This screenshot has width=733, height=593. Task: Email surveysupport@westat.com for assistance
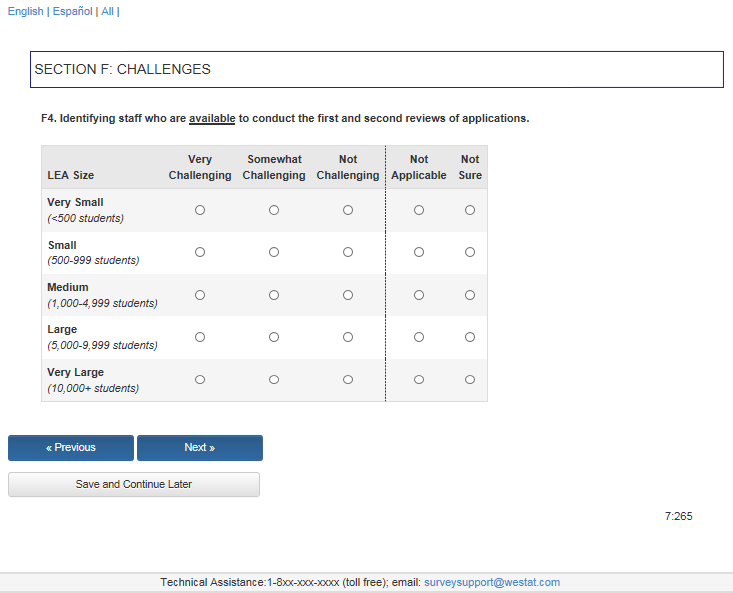(492, 582)
